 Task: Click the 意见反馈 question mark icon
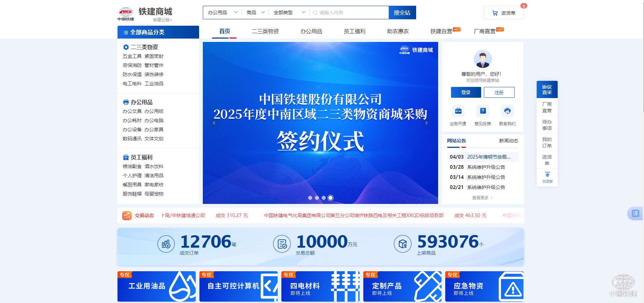(482, 111)
